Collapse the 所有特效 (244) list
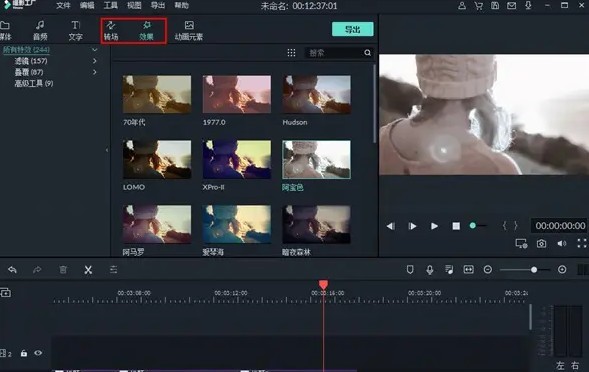This screenshot has width=589, height=372. pos(95,50)
